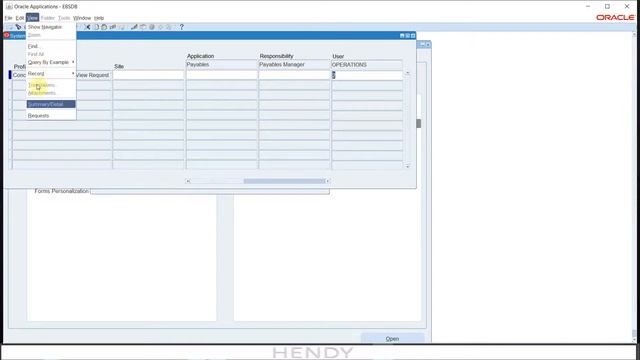The width and height of the screenshot is (640, 360).
Task: Close the open View menu
Action: coord(32,18)
